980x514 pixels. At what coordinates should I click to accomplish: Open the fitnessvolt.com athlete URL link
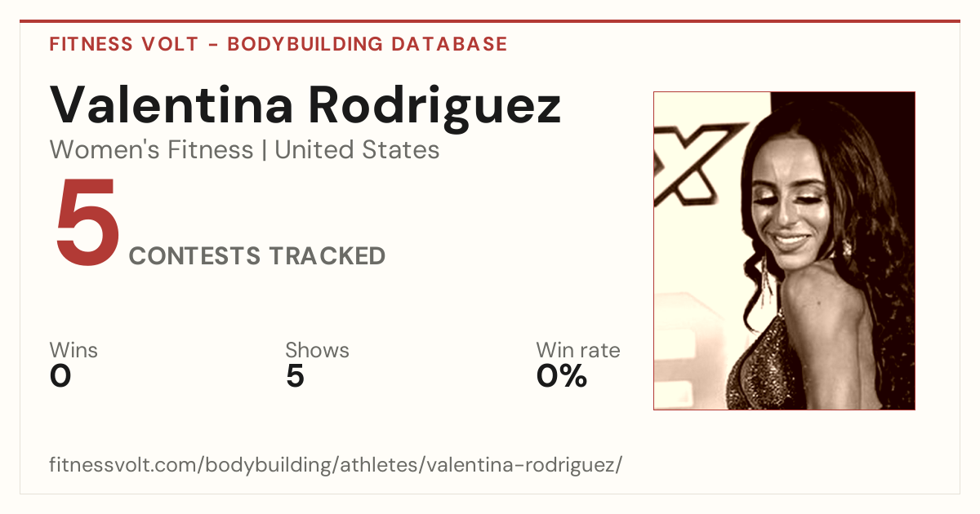[x=336, y=465]
